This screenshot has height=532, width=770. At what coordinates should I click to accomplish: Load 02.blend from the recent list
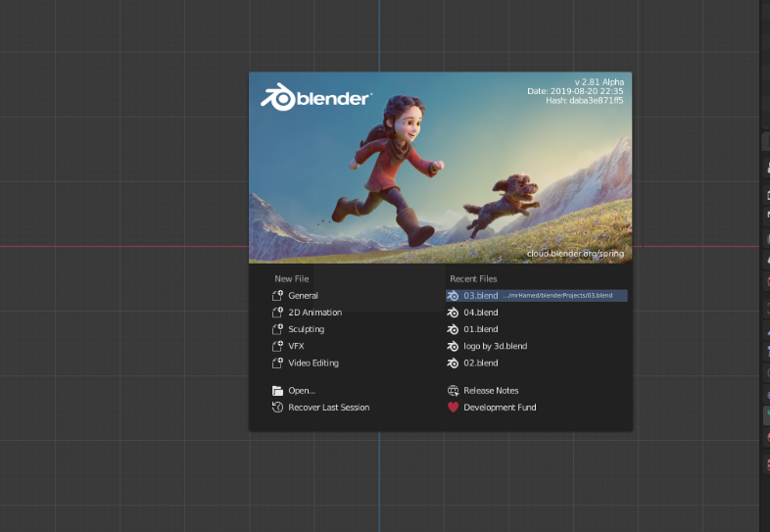click(472, 363)
